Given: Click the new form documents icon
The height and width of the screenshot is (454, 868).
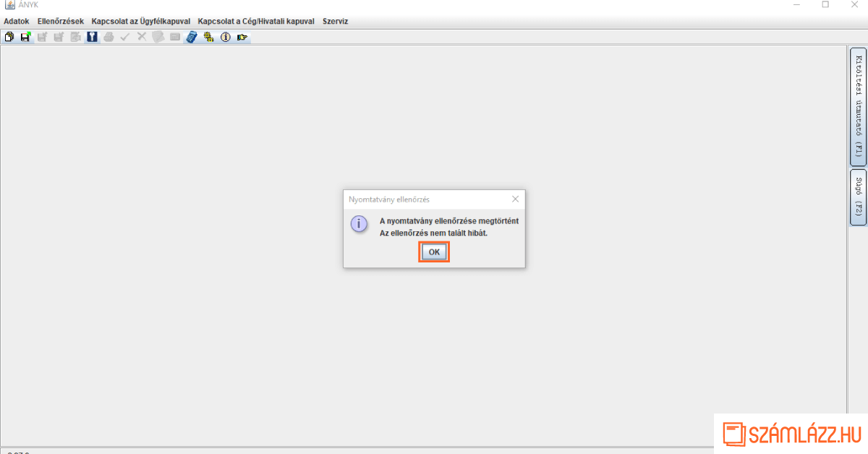Looking at the screenshot, I should click(x=9, y=37).
